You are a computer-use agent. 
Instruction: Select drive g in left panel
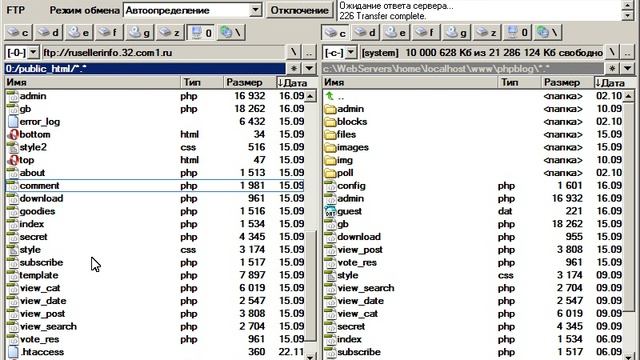click(x=140, y=33)
